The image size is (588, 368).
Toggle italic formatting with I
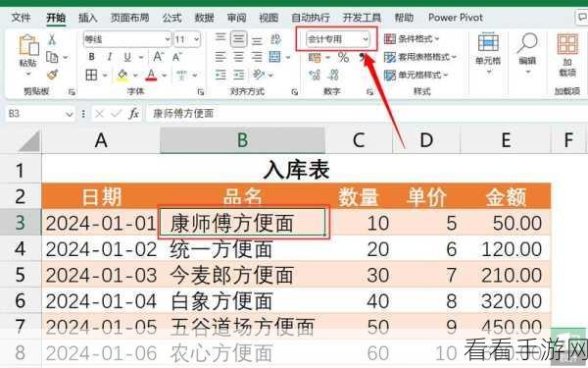tap(110, 57)
